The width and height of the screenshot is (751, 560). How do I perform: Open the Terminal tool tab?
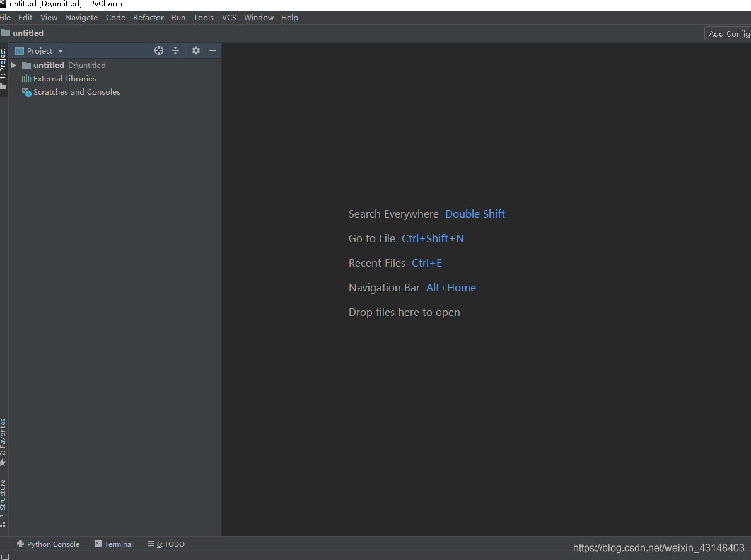(x=114, y=544)
